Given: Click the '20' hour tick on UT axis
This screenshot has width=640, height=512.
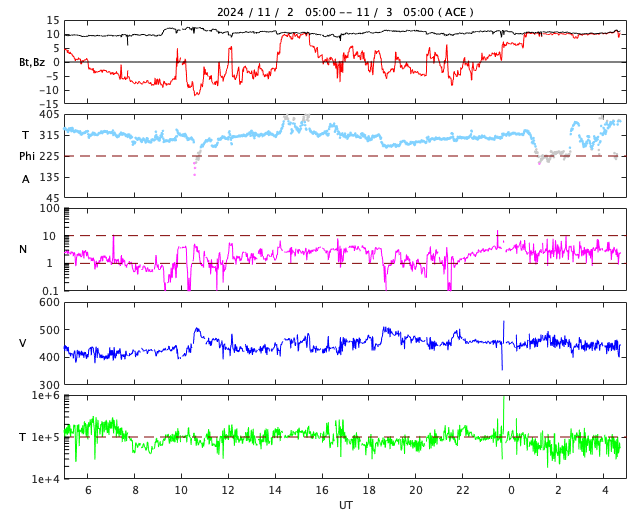Looking at the screenshot, I should [416, 490].
